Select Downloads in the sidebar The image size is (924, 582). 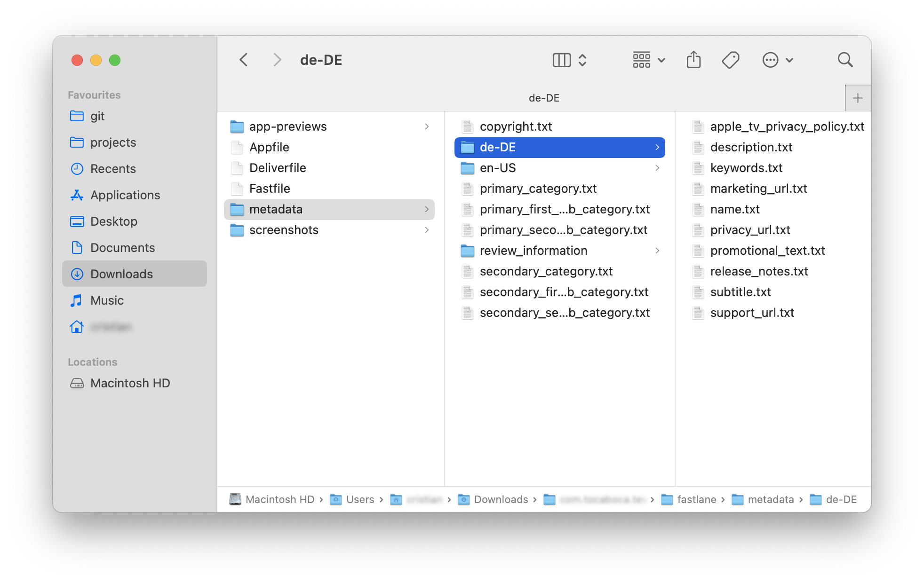(x=135, y=274)
